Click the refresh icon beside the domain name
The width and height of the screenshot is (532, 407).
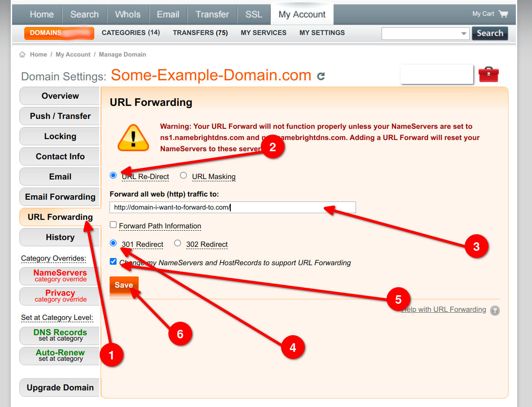(321, 76)
